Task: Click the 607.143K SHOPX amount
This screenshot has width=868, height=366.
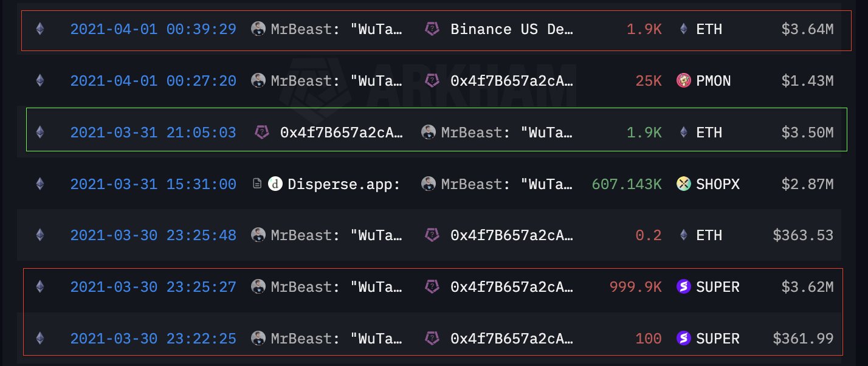Action: (x=626, y=184)
